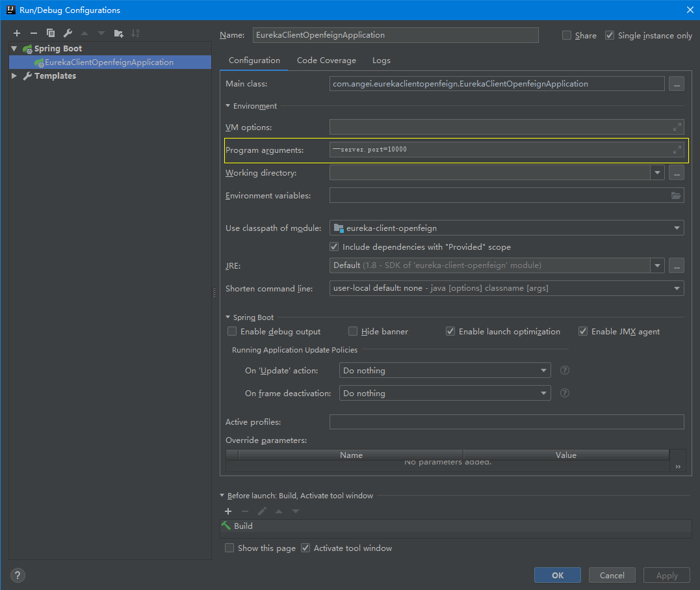Screen dimensions: 700x590
Task: Toggle the Hide banner checkbox
Action: [x=353, y=332]
